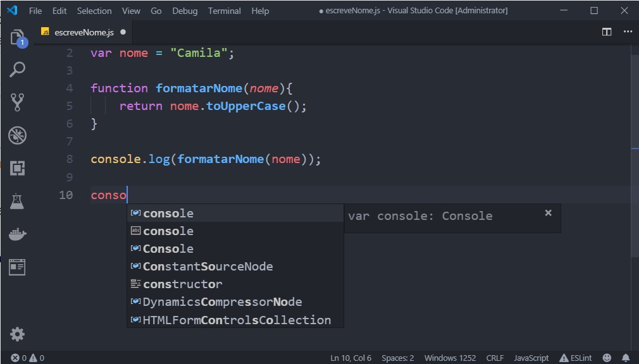The width and height of the screenshot is (639, 364).
Task: Click the feedback smiley in the status bar
Action: (x=606, y=358)
